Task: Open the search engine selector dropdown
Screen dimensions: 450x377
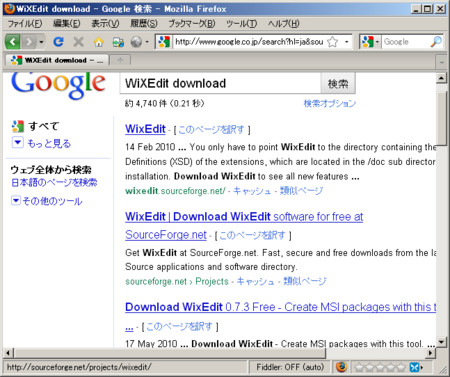Action: 370,42
